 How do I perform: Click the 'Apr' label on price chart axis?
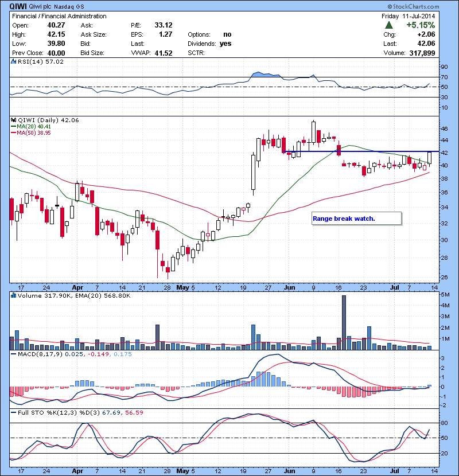point(77,287)
